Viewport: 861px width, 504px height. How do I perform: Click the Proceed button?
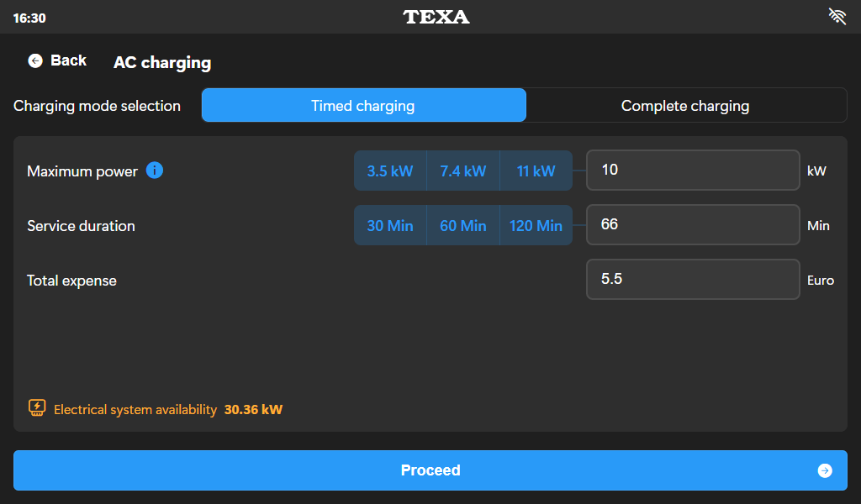(x=430, y=470)
